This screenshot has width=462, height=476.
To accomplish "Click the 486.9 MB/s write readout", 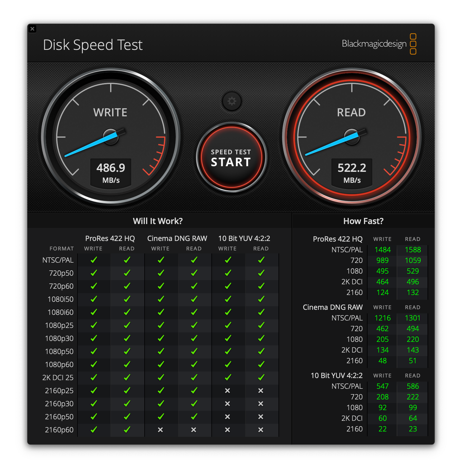I will click(x=111, y=173).
